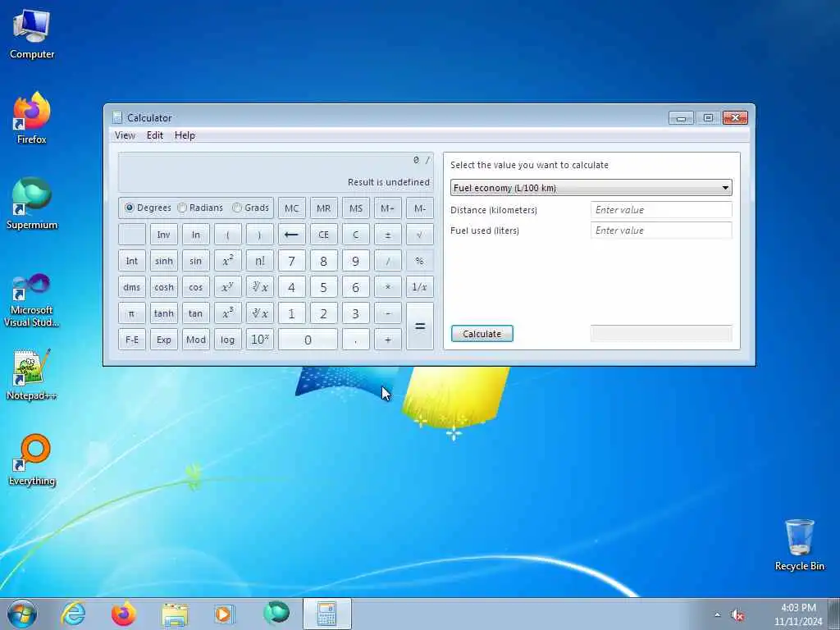
Task: Open the Everything search shortcut
Action: click(x=32, y=459)
